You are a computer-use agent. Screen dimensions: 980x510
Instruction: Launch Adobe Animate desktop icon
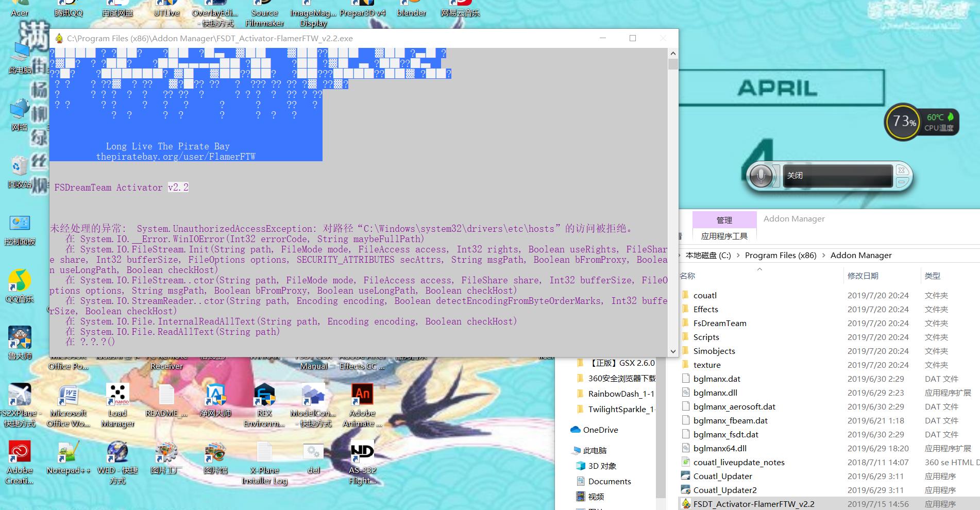click(x=362, y=405)
